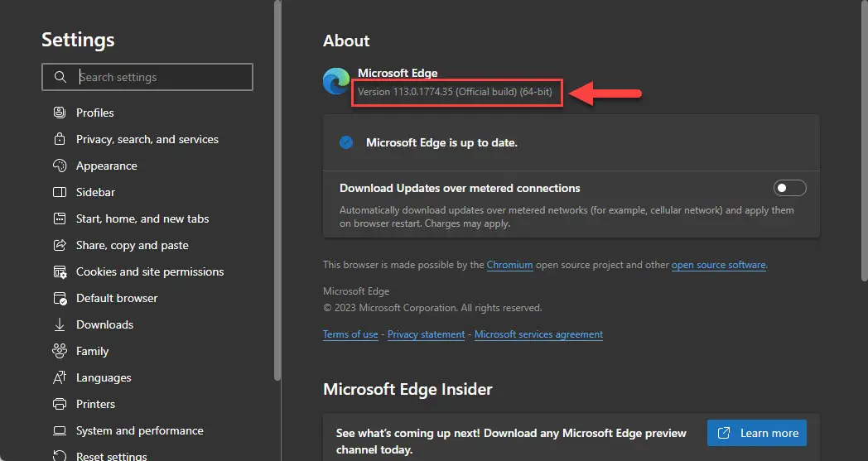
Task: Open the Privacy statement link
Action: pos(427,334)
